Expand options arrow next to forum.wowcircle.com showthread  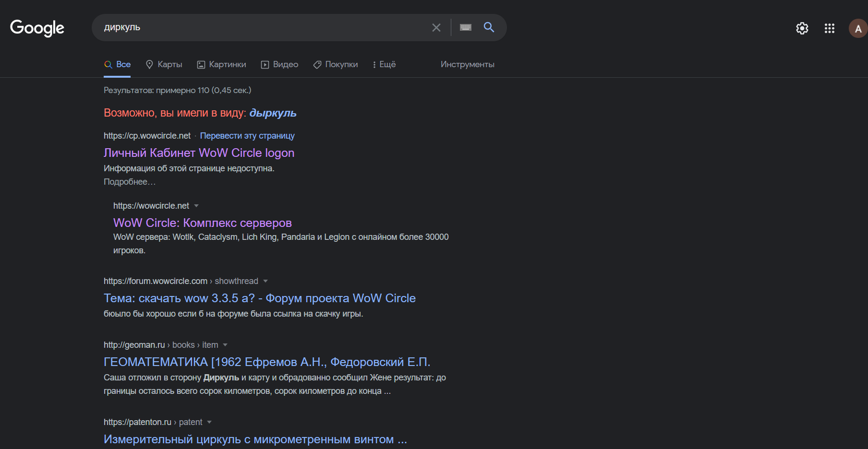click(265, 281)
